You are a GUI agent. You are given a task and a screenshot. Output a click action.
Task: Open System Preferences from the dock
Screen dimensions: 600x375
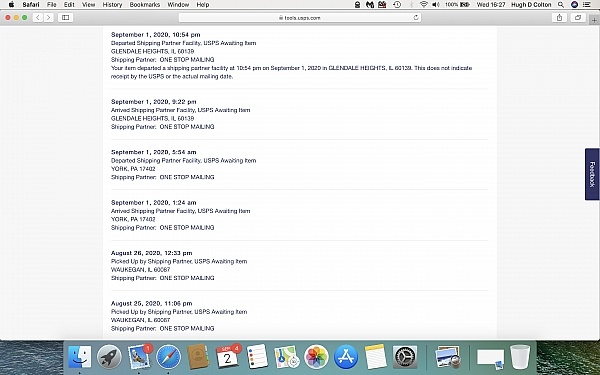pyautogui.click(x=405, y=357)
